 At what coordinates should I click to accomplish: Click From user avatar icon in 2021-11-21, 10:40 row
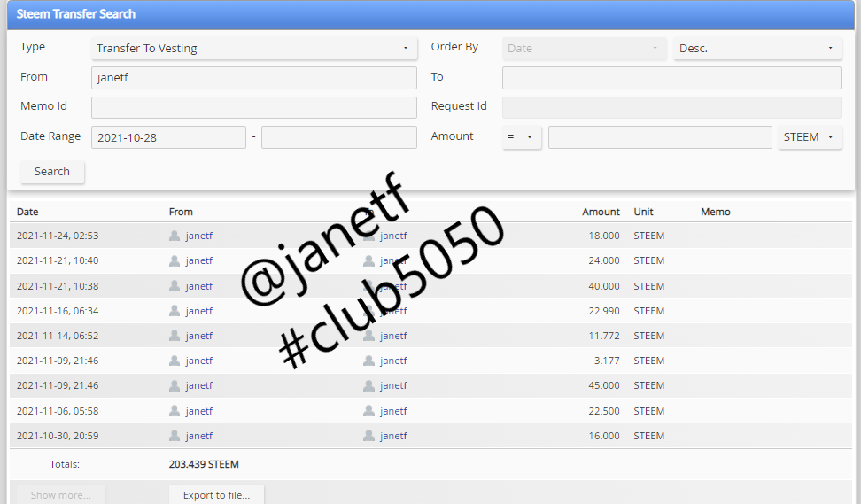click(x=175, y=260)
